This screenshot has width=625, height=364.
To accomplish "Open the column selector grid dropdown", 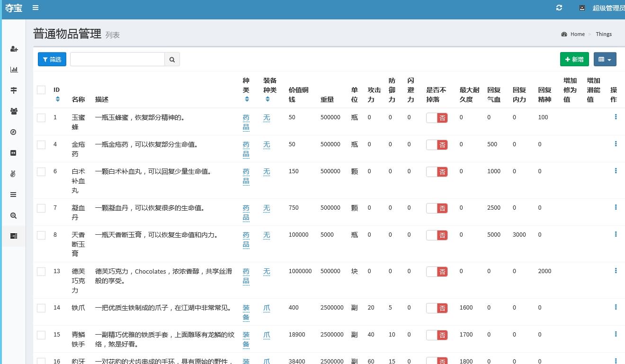I will (x=605, y=59).
